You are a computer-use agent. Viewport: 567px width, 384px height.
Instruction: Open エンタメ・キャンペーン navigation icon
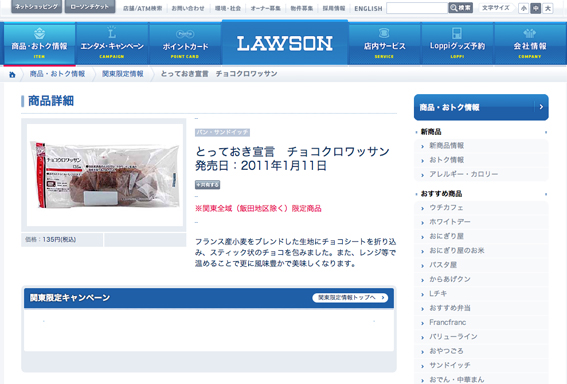112,33
